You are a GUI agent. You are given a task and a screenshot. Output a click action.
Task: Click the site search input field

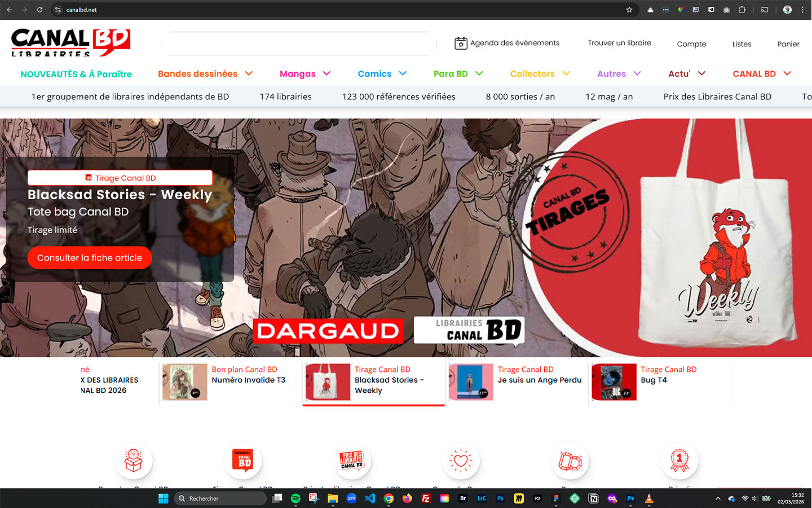pos(299,43)
